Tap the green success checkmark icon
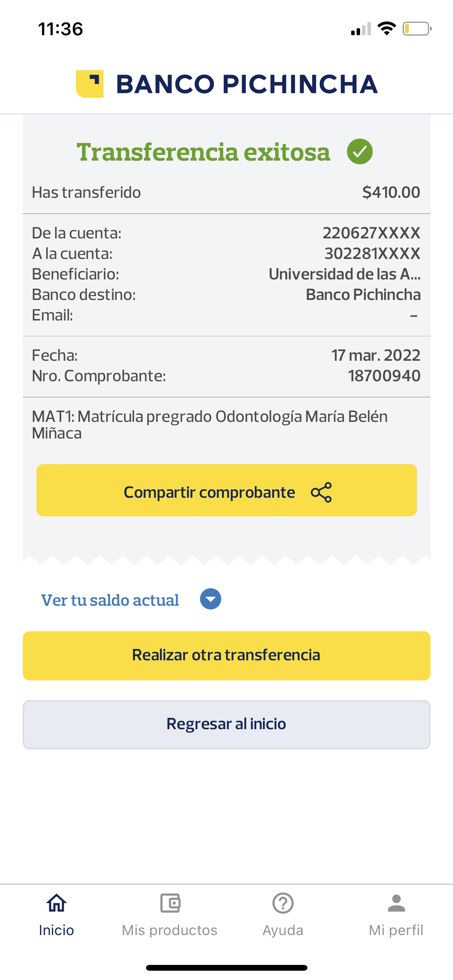This screenshot has width=453, height=980. pyautogui.click(x=360, y=151)
